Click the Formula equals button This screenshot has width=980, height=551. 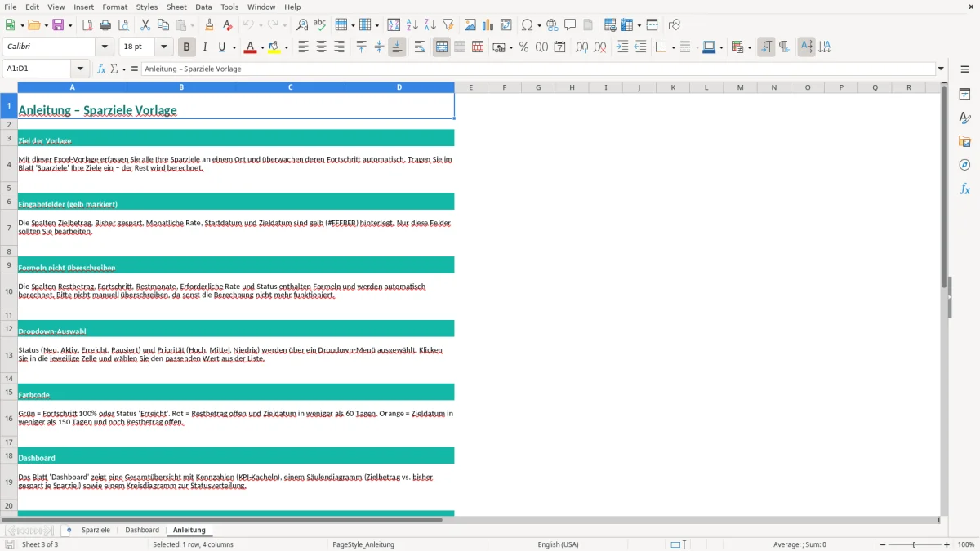pyautogui.click(x=135, y=69)
